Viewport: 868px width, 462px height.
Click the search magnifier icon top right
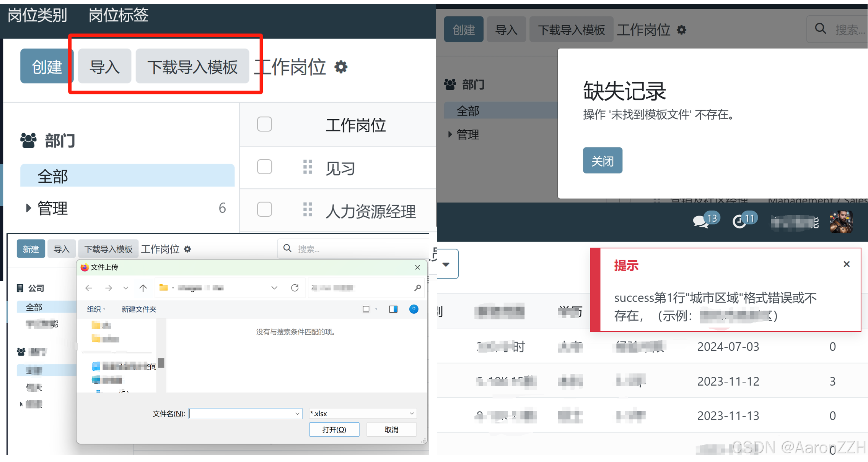(821, 29)
